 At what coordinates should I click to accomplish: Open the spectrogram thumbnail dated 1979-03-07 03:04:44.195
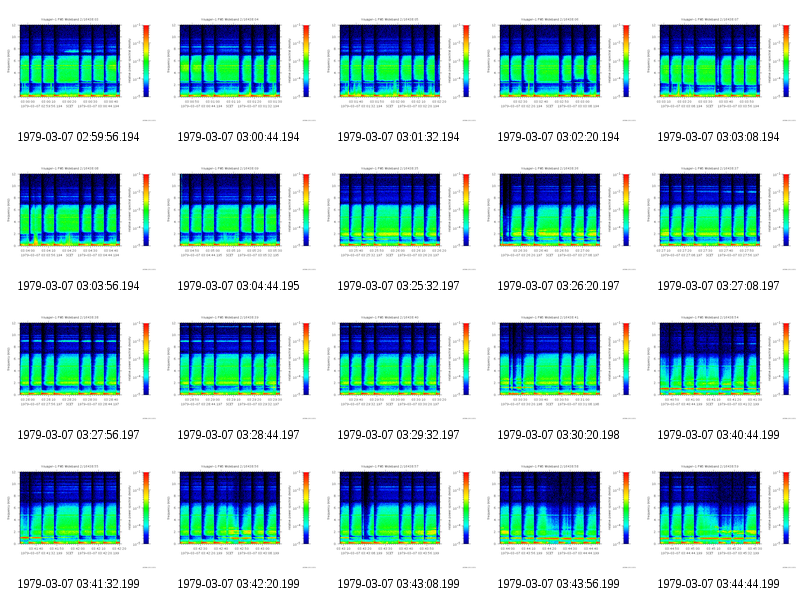(238, 217)
